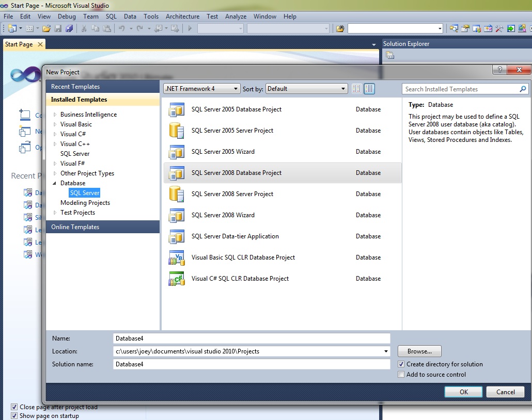Open the File menu
The width and height of the screenshot is (532, 420).
8,17
